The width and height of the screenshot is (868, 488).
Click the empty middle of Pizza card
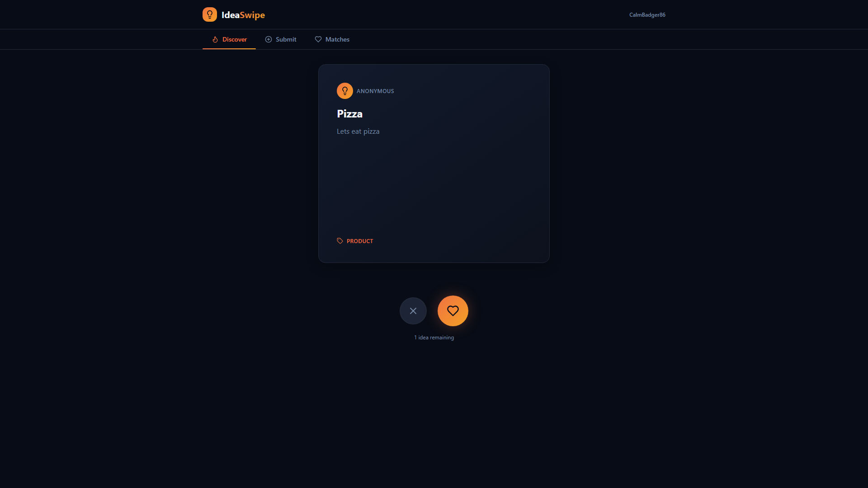[434, 185]
